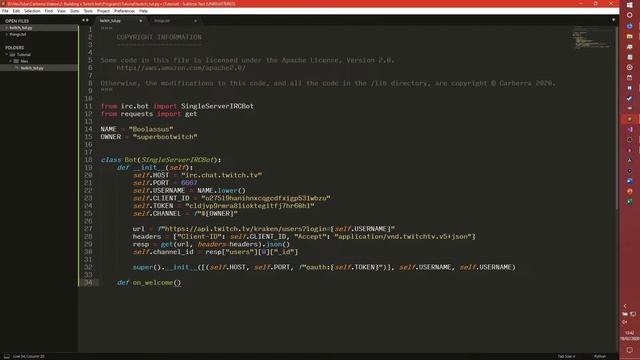Open the Help menu
The width and height of the screenshot is (640, 360).
(143, 11)
